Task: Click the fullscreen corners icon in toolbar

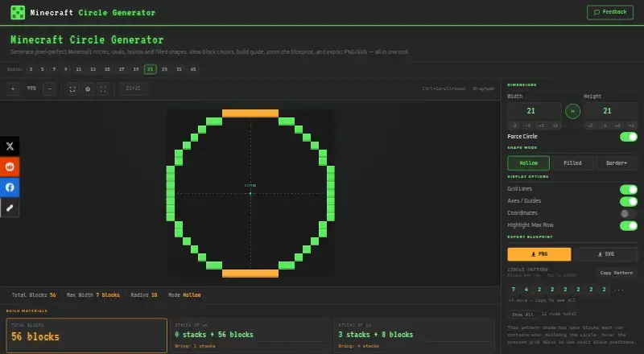Action: [x=103, y=88]
